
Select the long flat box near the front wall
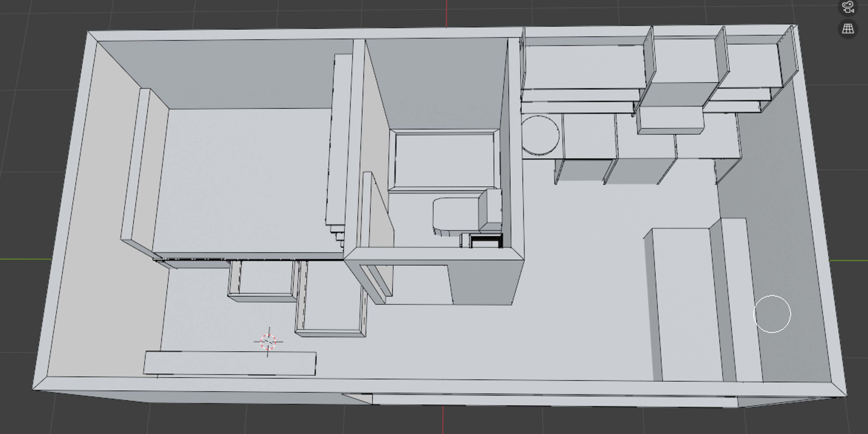(230, 363)
